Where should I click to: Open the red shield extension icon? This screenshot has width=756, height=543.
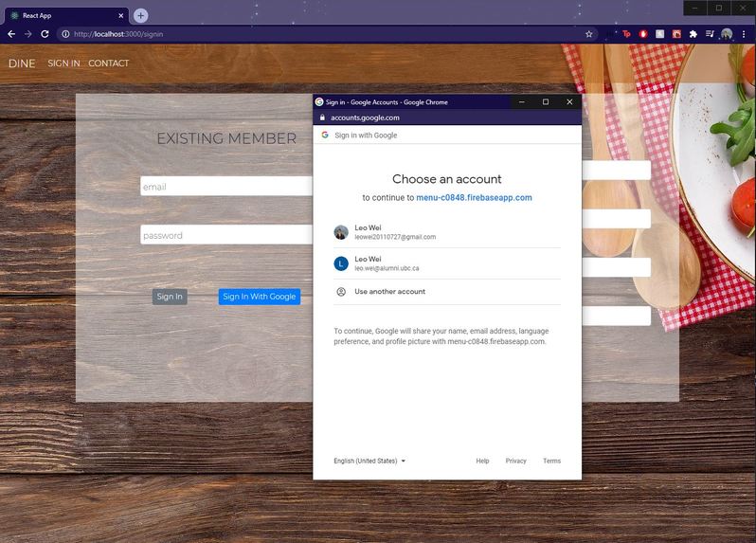[642, 34]
